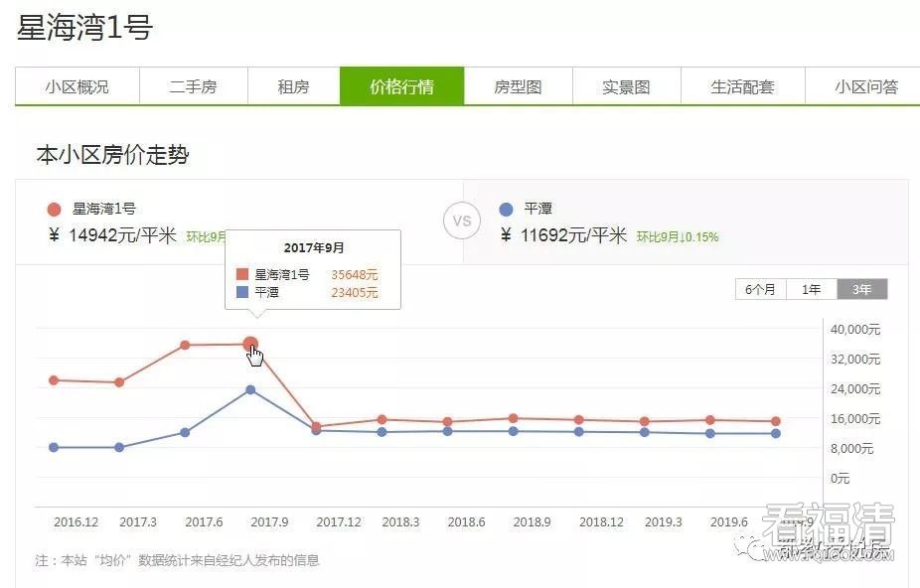Click the round VS comparison icon
The image size is (920, 588).
coord(462,221)
